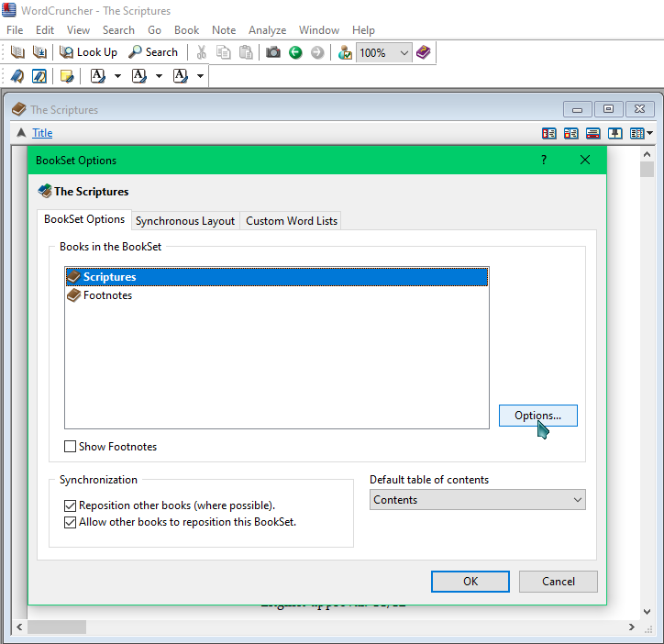Viewport: 664px width, 644px height.
Task: Click the horizontal scrollbar right arrow
Action: (x=631, y=627)
